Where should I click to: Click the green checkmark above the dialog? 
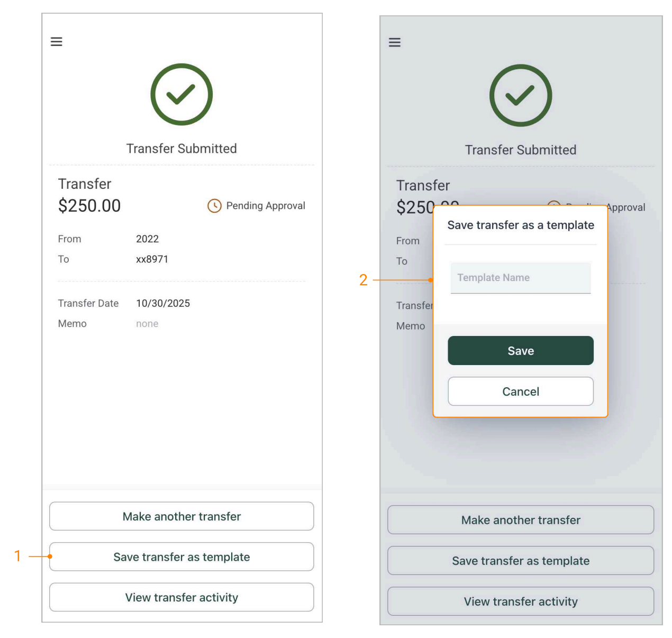pos(520,96)
